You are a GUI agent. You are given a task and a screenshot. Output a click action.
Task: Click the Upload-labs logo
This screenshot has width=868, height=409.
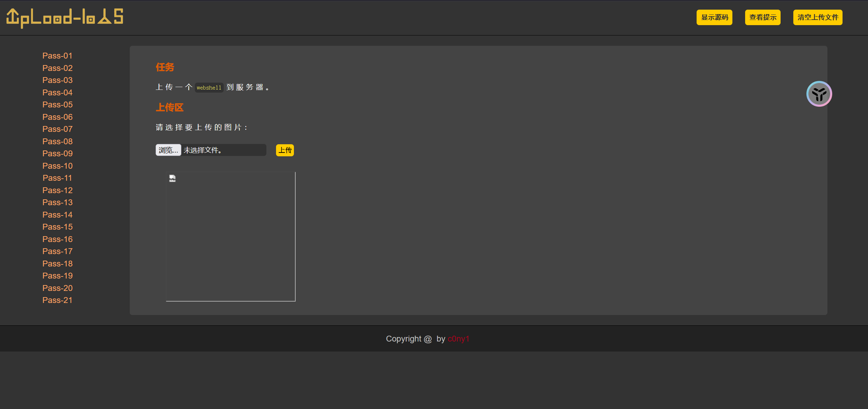point(65,18)
